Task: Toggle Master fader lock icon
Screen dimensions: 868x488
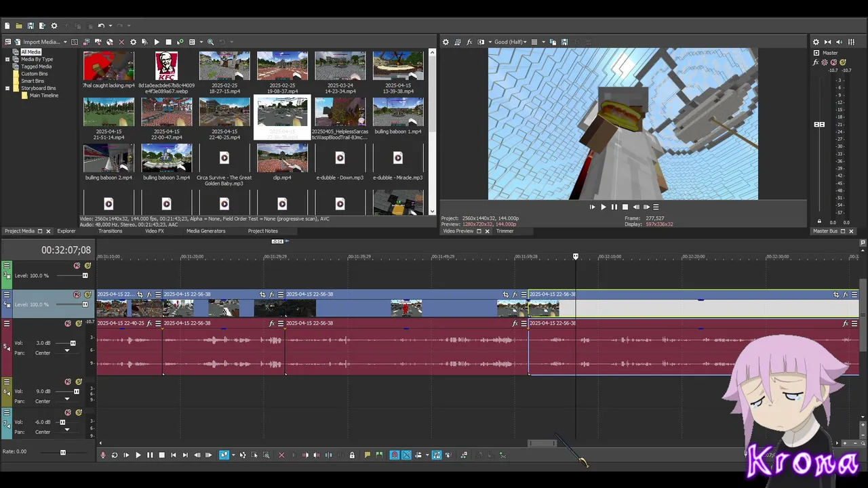Action: tap(819, 221)
